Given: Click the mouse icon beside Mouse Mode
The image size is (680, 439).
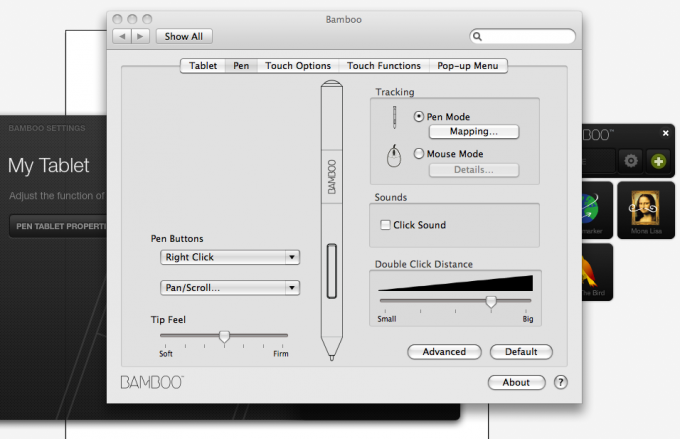Looking at the screenshot, I should pyautogui.click(x=394, y=156).
